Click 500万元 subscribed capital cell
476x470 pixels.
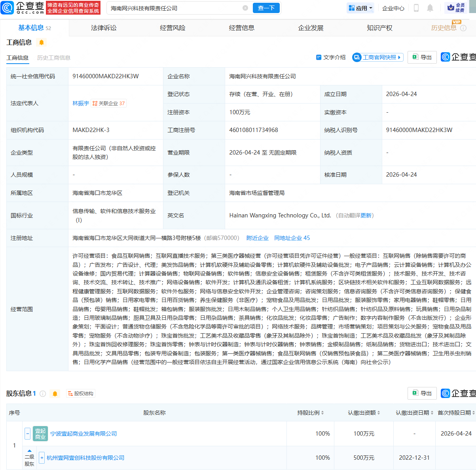[x=364, y=458]
